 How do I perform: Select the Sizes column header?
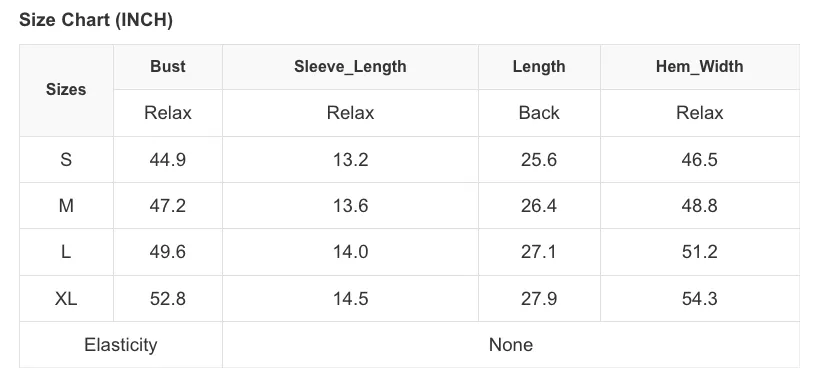66,89
